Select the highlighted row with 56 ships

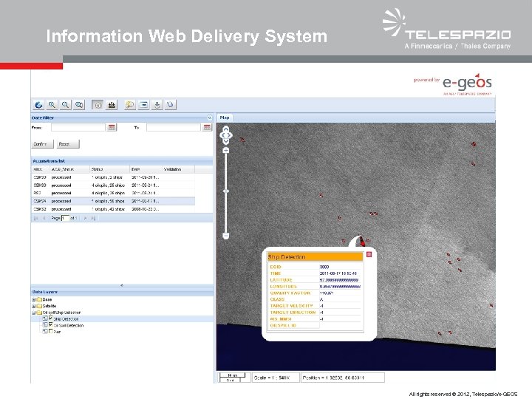pos(113,201)
